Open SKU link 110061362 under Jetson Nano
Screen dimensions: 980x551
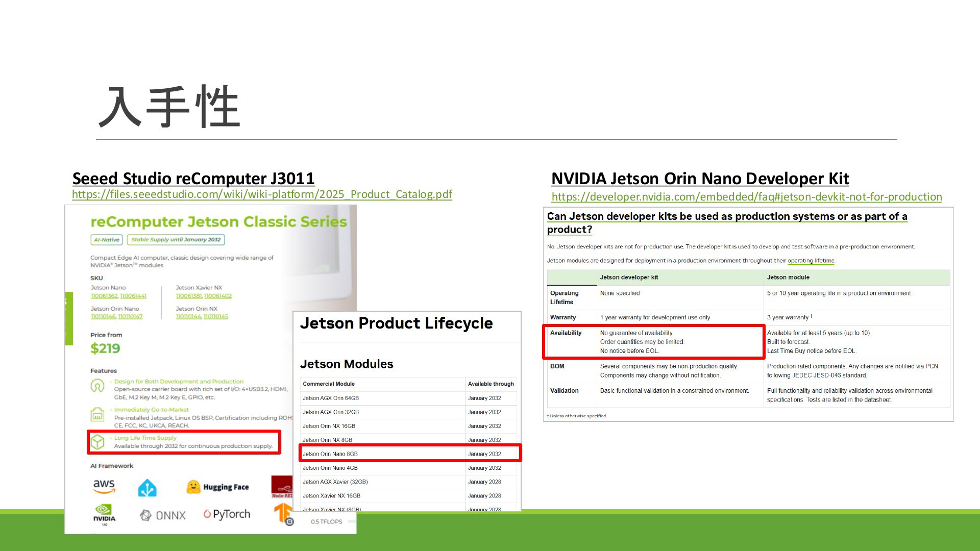(x=104, y=296)
